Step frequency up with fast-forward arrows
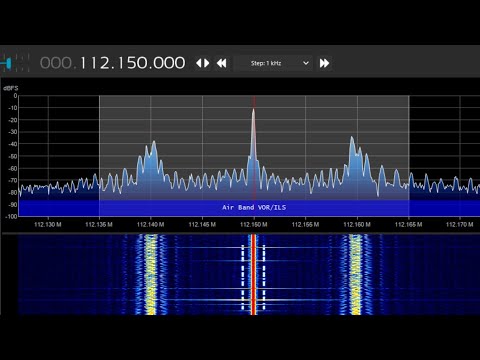Viewport: 480px width, 360px height. tap(324, 63)
